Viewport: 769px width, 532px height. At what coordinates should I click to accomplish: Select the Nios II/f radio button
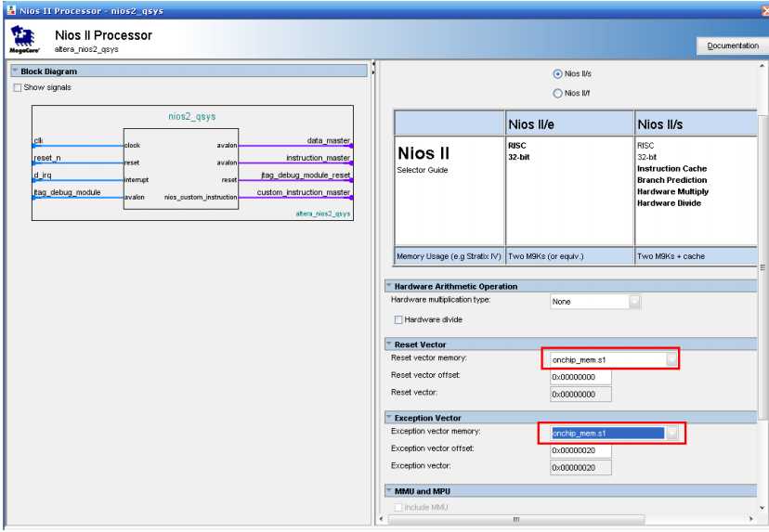tap(557, 93)
